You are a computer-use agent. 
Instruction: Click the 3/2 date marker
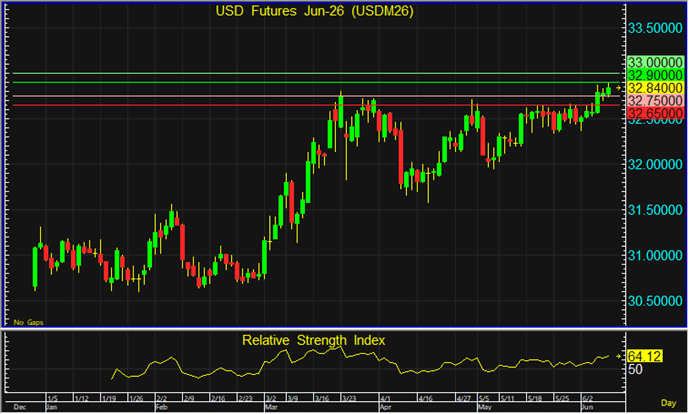(x=271, y=399)
